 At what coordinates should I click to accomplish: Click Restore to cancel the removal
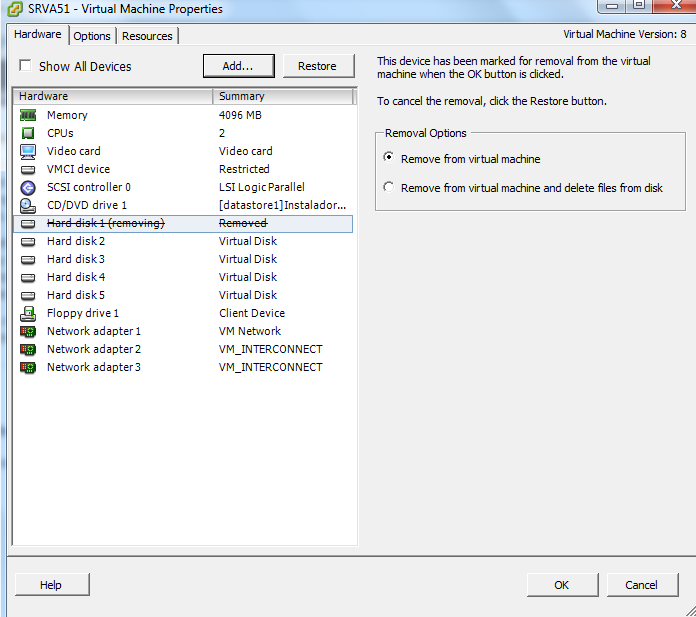point(318,66)
